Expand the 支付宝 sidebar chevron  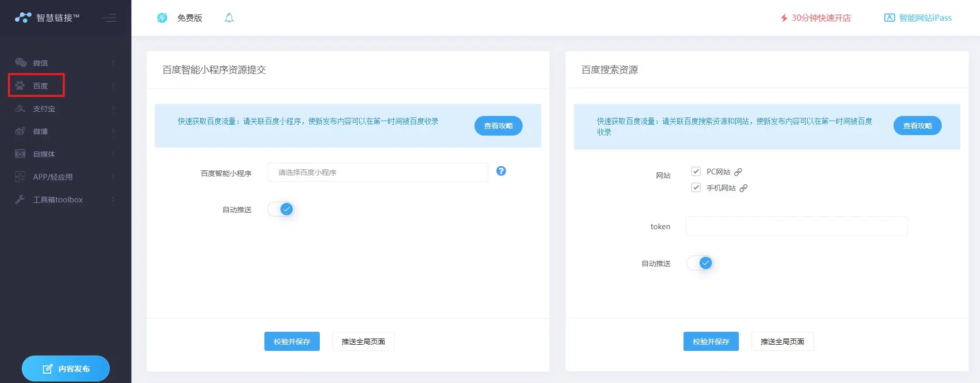point(113,108)
